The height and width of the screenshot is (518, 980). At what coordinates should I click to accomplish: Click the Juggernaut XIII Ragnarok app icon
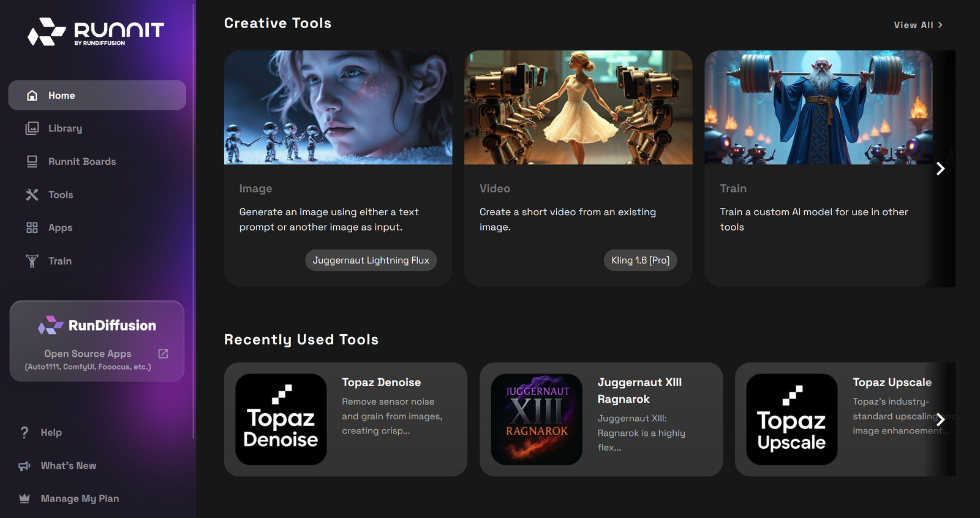(537, 419)
